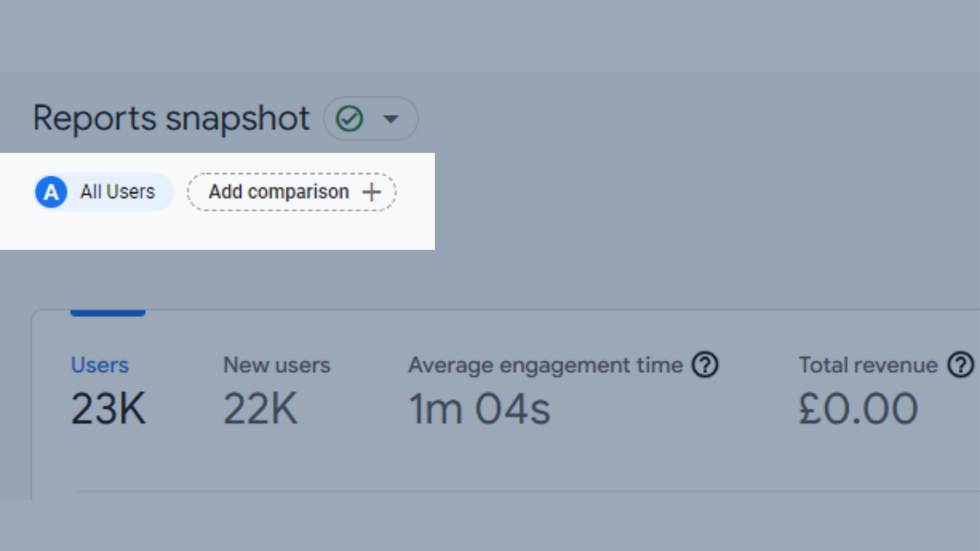Open help icon next to Total revenue

point(961,365)
